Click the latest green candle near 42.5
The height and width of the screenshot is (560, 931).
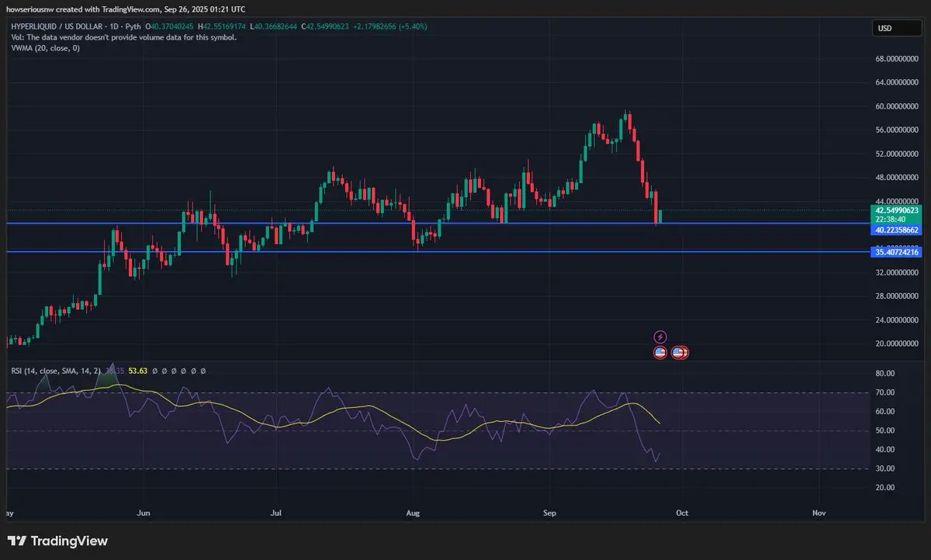[x=659, y=216]
